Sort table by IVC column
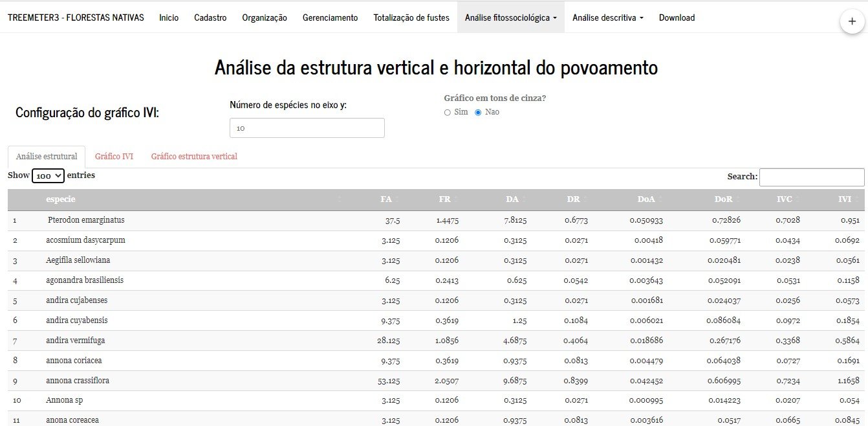Image resolution: width=868 pixels, height=426 pixels. (785, 199)
